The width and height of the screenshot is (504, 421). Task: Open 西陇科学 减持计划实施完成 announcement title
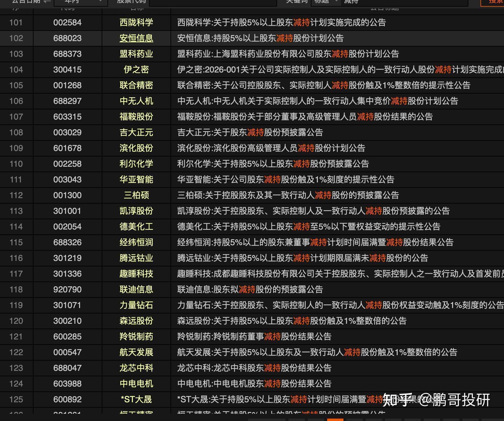pyautogui.click(x=282, y=23)
